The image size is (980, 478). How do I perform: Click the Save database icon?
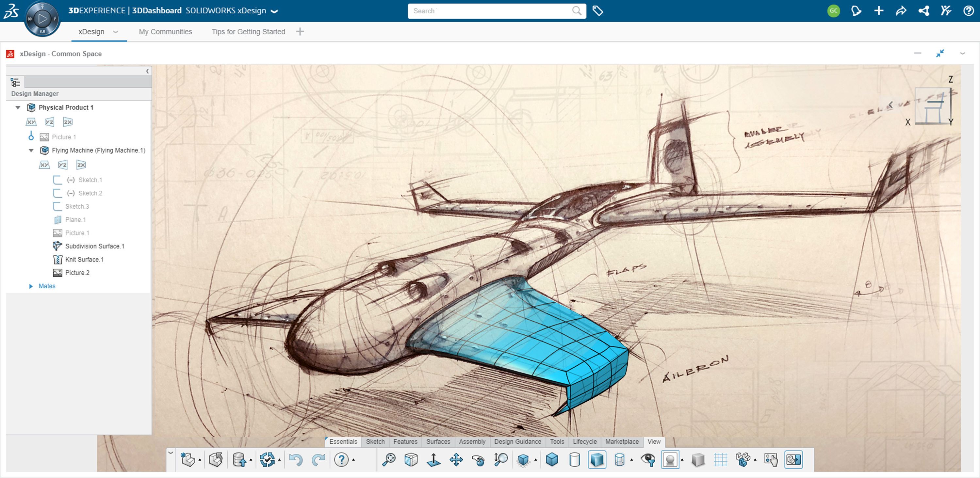[239, 459]
